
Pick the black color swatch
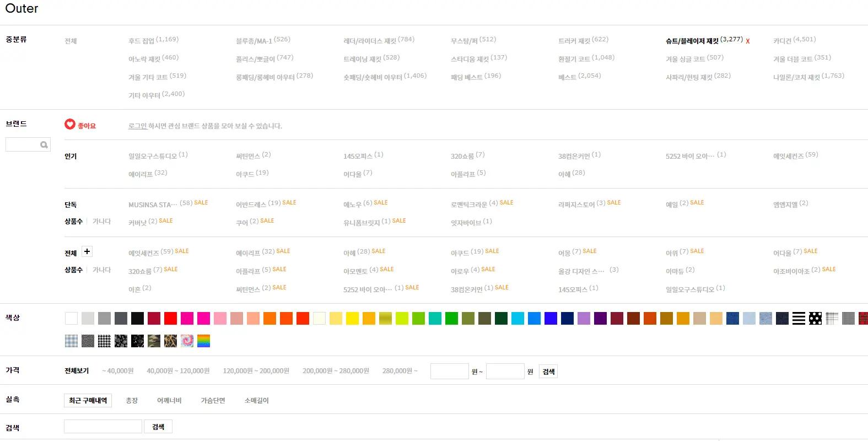click(x=137, y=318)
